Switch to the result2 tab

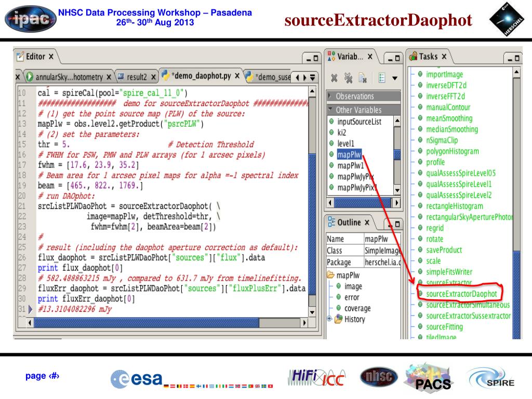coord(137,77)
